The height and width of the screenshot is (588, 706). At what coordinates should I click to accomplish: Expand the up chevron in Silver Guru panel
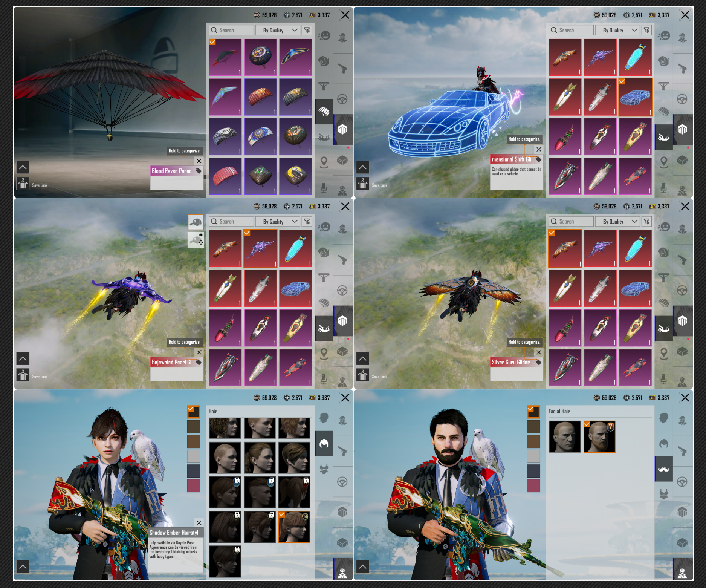pyautogui.click(x=363, y=359)
